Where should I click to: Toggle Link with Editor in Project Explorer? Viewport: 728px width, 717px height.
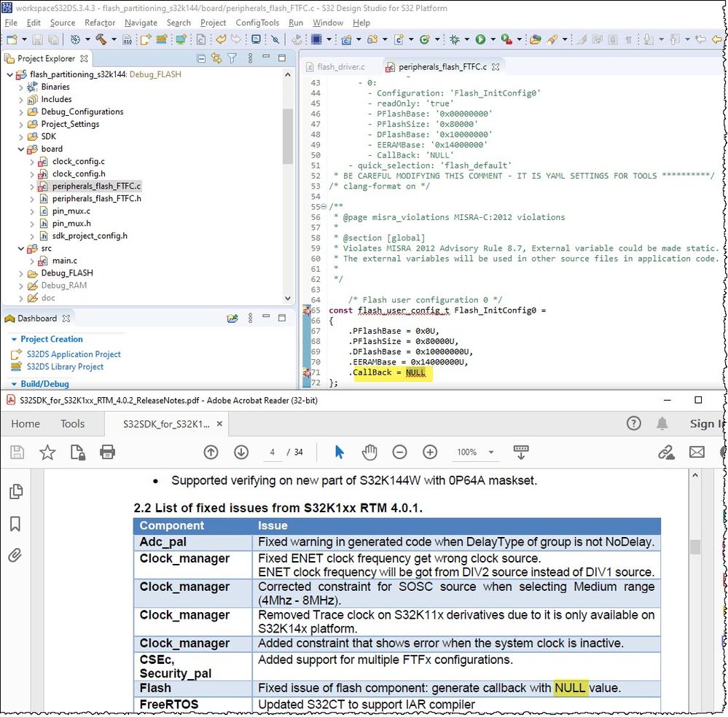(216, 59)
